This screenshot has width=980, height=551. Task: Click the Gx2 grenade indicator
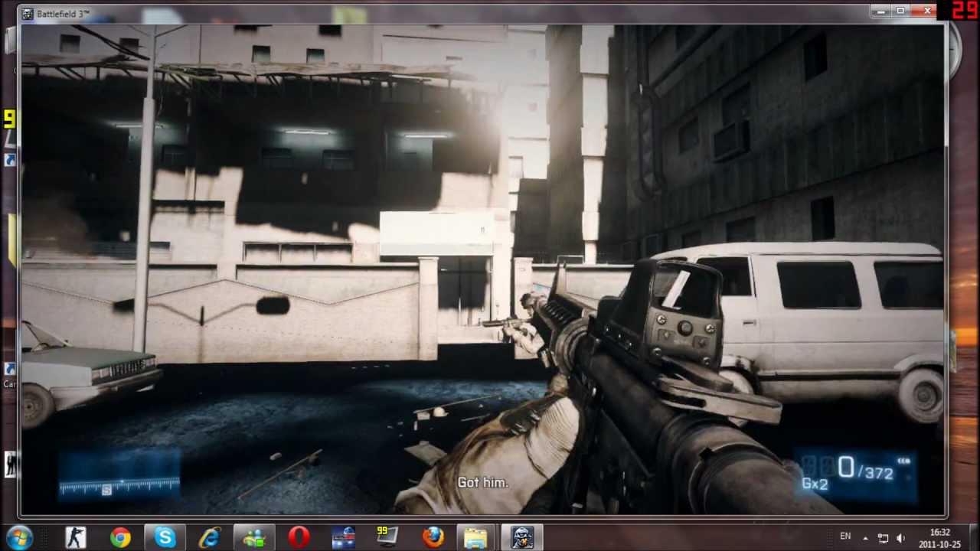coord(815,484)
